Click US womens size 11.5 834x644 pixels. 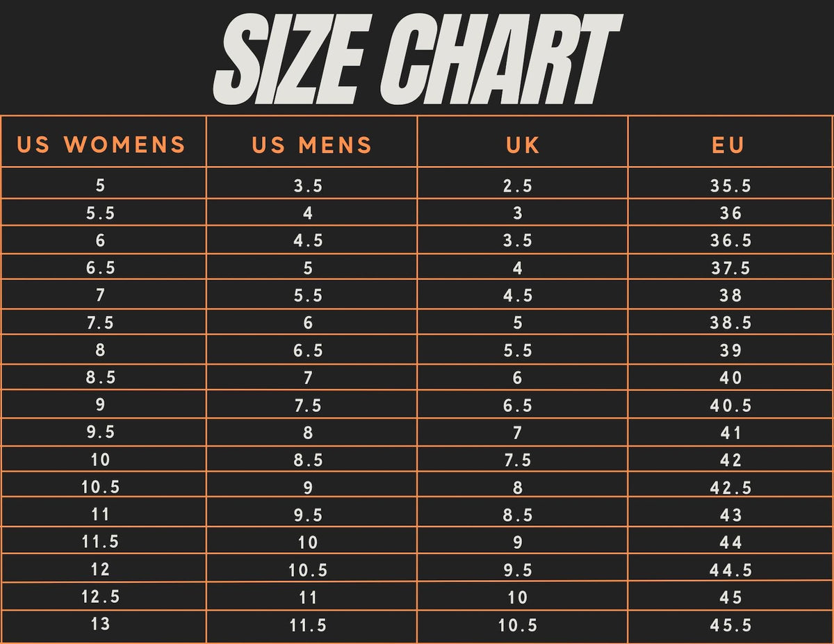(x=100, y=542)
